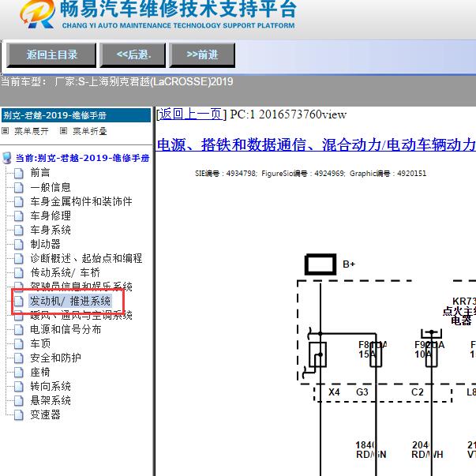Click the page icon beside 车身修理
The width and height of the screenshot is (476, 476).
pos(19,216)
